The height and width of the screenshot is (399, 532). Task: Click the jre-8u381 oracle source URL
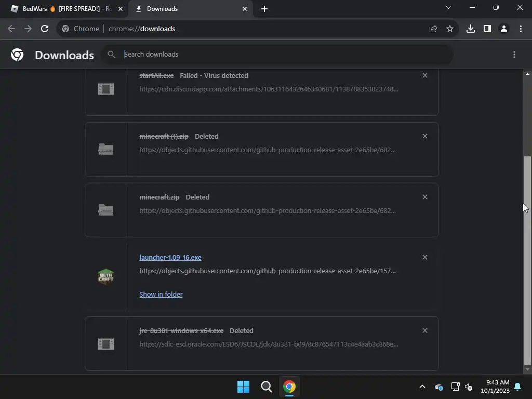point(269,344)
